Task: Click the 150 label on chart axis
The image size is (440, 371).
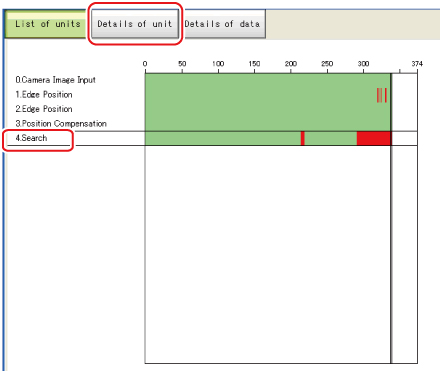Action: point(254,64)
